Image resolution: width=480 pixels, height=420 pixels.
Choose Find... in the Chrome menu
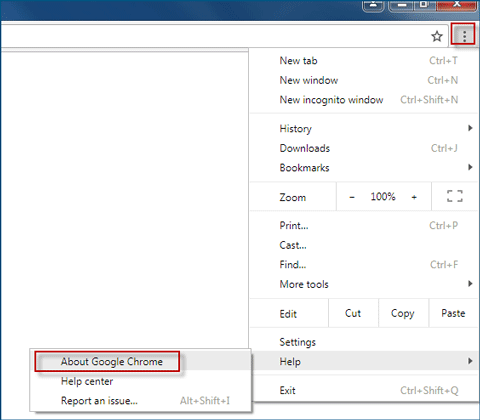point(364,265)
